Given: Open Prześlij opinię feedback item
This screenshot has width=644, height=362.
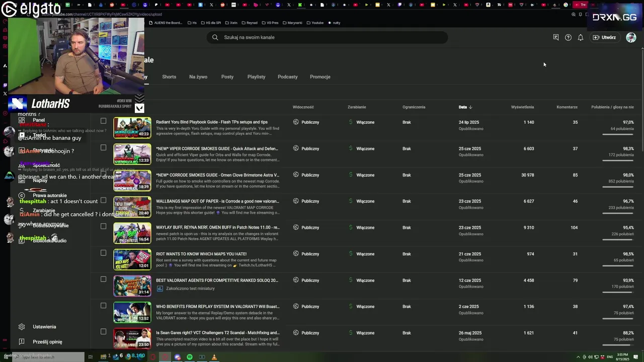Looking at the screenshot, I should [22, 342].
